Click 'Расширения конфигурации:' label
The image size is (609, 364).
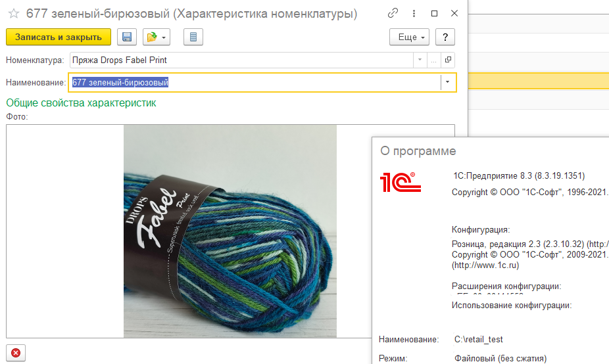(506, 286)
